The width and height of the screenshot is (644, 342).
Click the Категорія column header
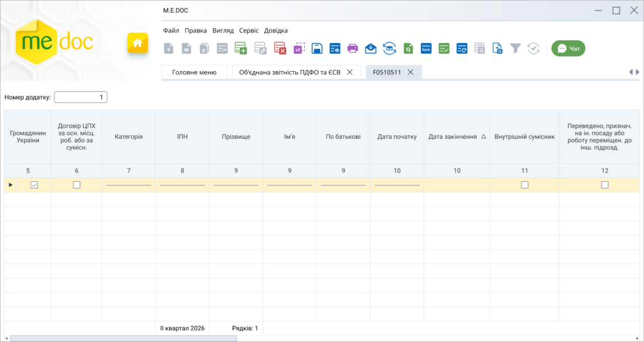pos(129,137)
